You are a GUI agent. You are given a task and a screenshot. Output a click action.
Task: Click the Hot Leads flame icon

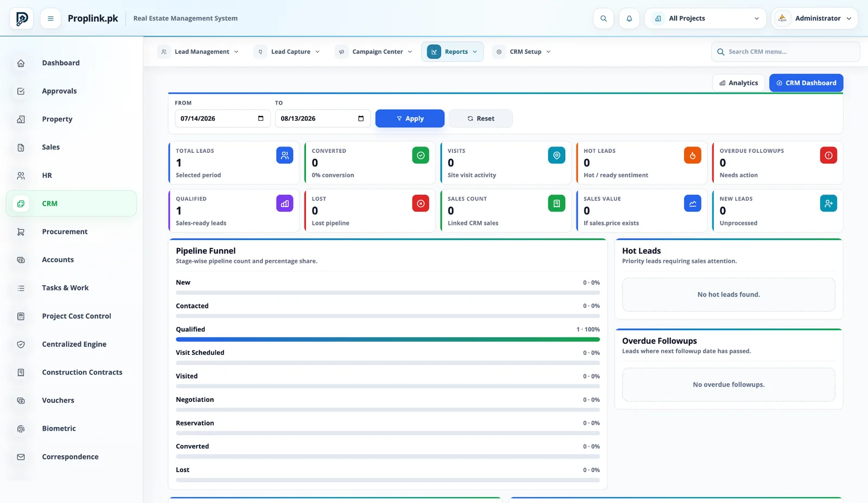(x=693, y=156)
